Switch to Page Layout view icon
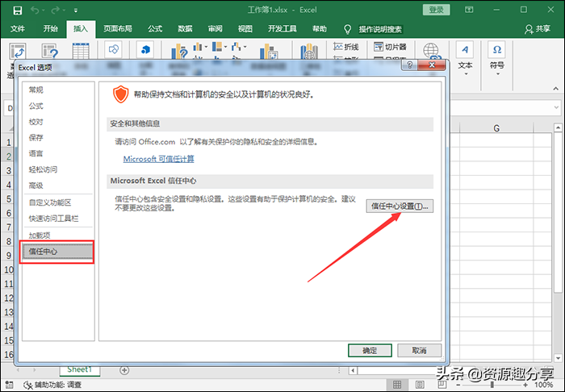565x392 pixels. click(420, 385)
